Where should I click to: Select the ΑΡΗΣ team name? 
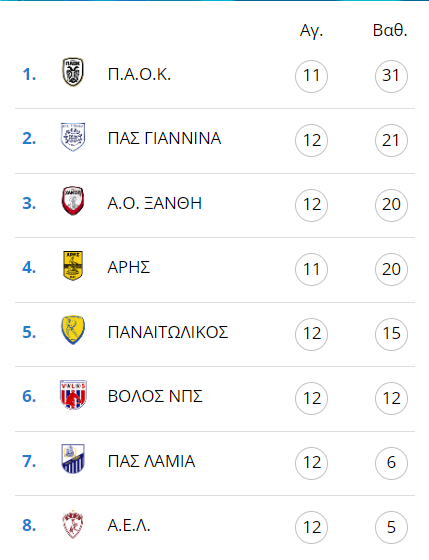129,268
